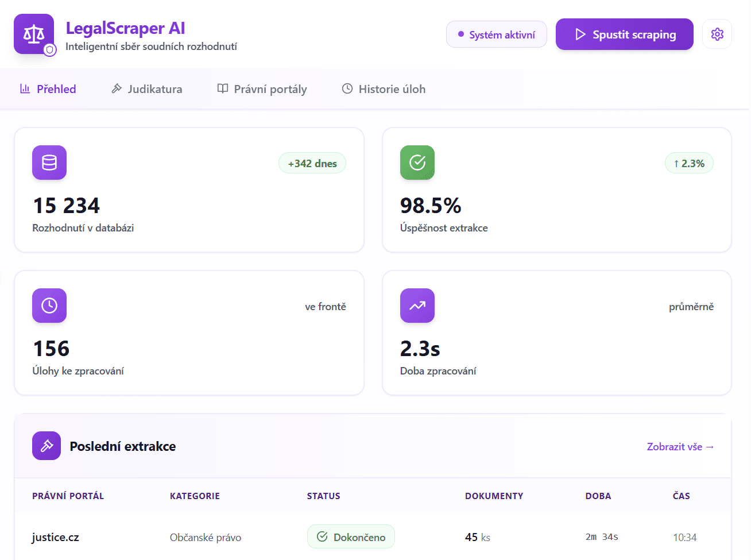751x560 pixels.
Task: Switch to the Přehled tab
Action: click(48, 89)
